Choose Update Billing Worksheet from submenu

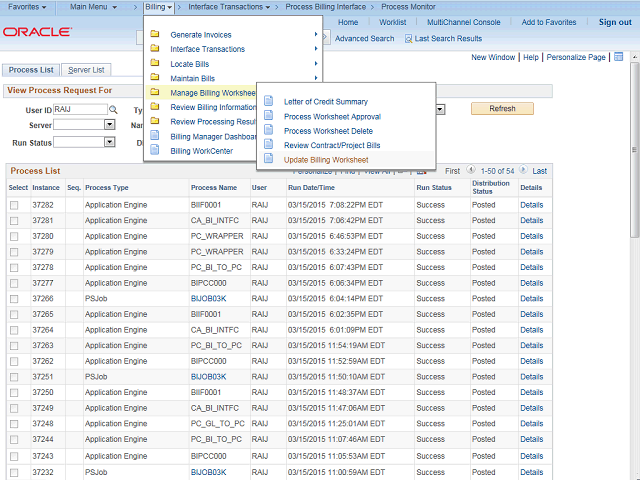(x=326, y=160)
